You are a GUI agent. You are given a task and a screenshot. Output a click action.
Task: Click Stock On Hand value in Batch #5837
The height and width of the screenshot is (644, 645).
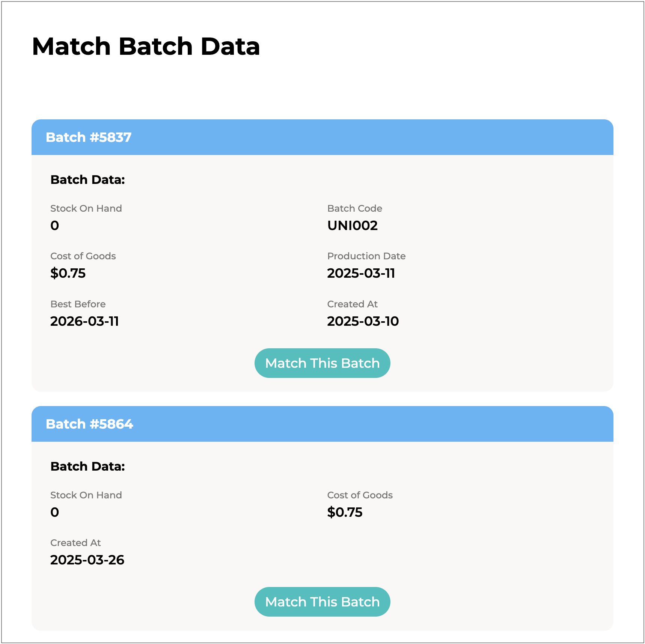[x=55, y=226]
